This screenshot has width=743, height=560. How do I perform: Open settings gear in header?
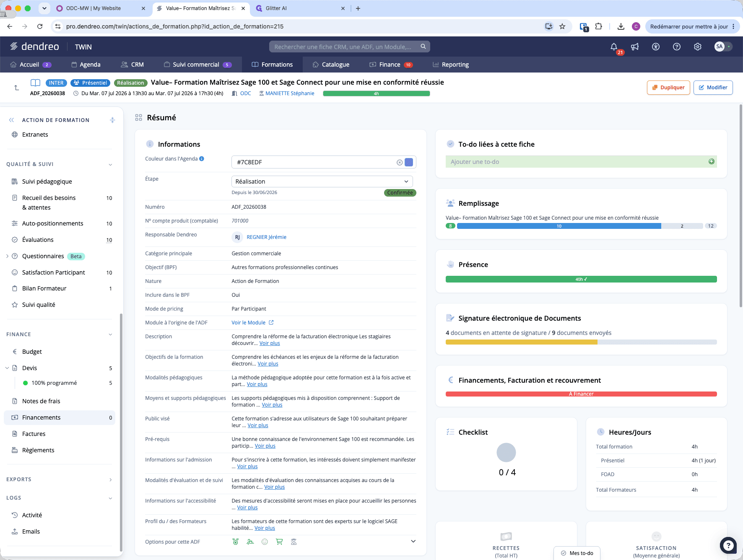pyautogui.click(x=698, y=47)
